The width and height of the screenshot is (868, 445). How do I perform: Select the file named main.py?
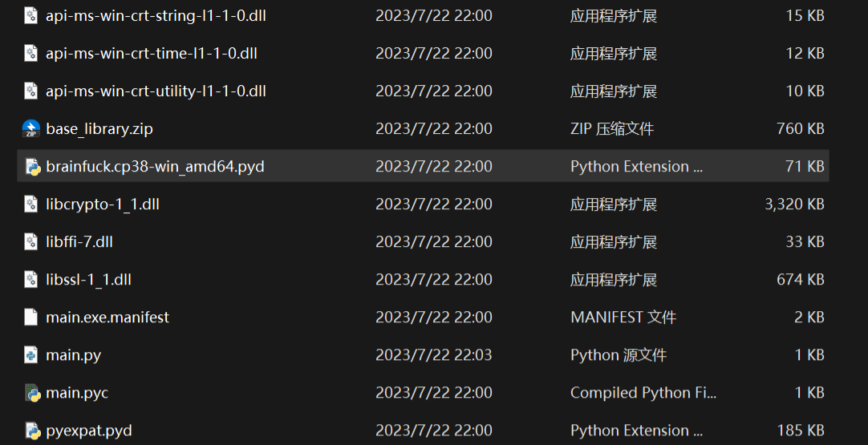[x=74, y=355]
